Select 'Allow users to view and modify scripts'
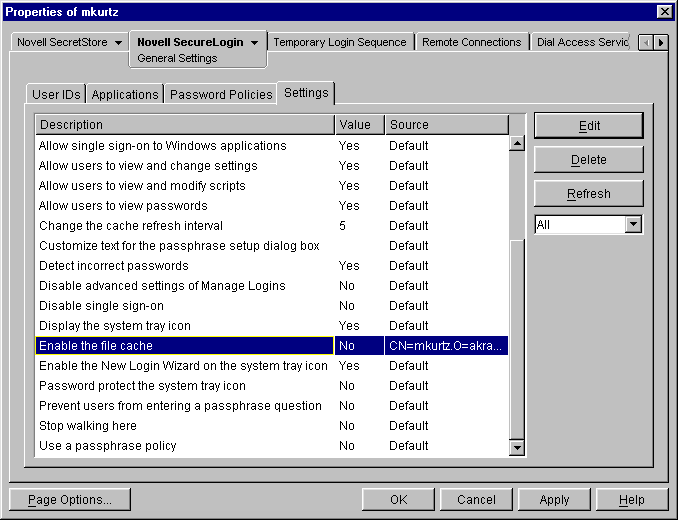Image resolution: width=678 pixels, height=520 pixels. (272, 186)
